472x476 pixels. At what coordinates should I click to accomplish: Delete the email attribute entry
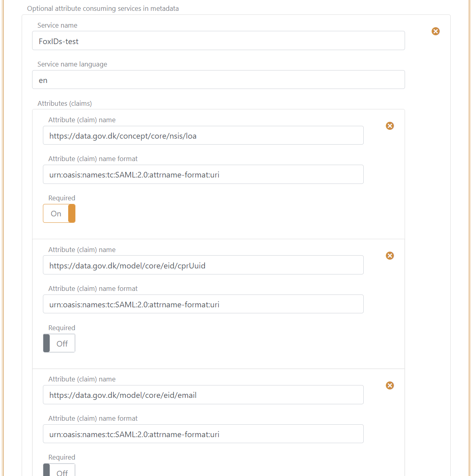point(389,385)
